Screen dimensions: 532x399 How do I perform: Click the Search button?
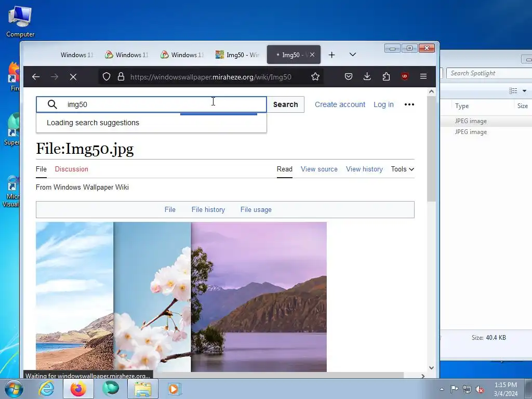pyautogui.click(x=285, y=104)
